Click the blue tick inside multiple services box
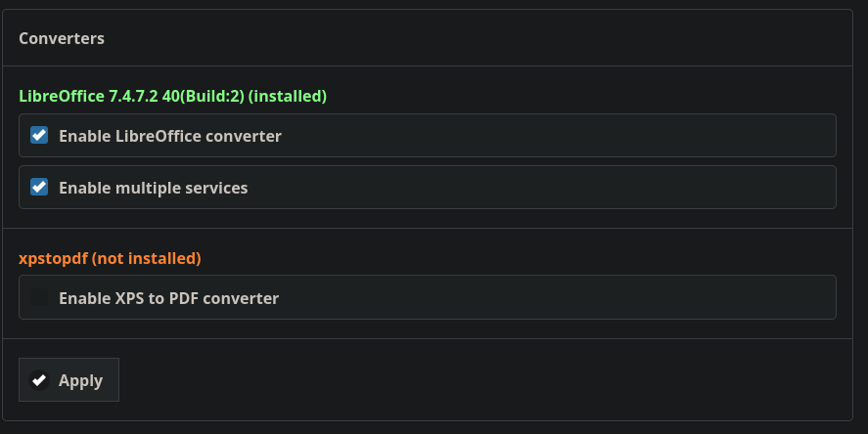 [x=39, y=187]
